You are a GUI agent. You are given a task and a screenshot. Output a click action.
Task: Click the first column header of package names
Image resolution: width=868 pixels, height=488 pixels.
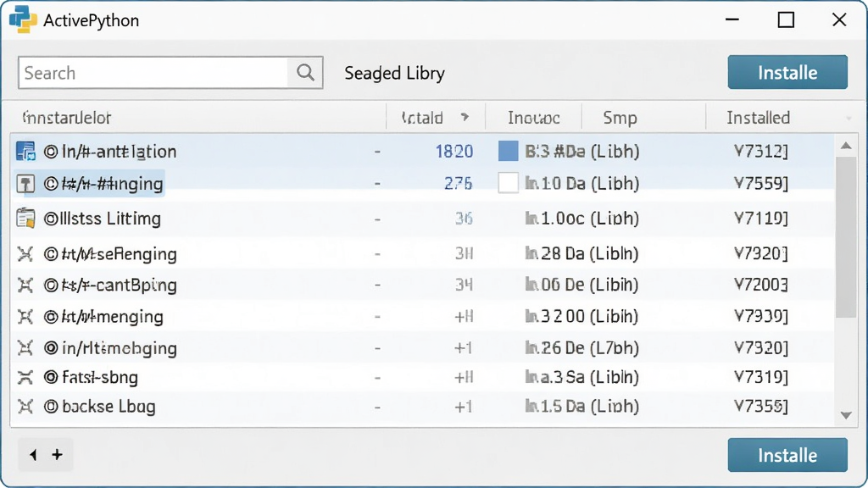66,118
